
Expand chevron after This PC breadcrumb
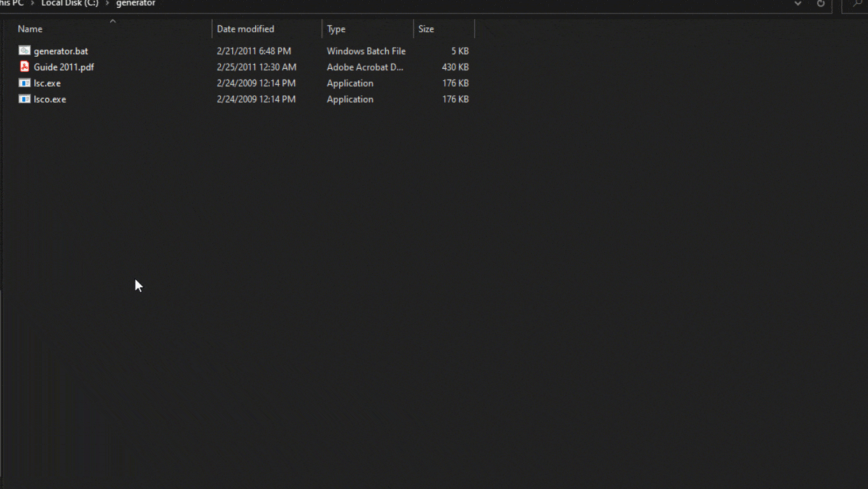tap(32, 4)
